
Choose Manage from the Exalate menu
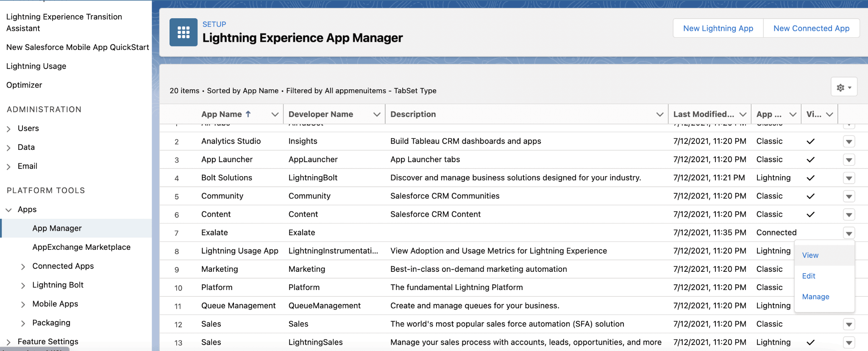825,297
